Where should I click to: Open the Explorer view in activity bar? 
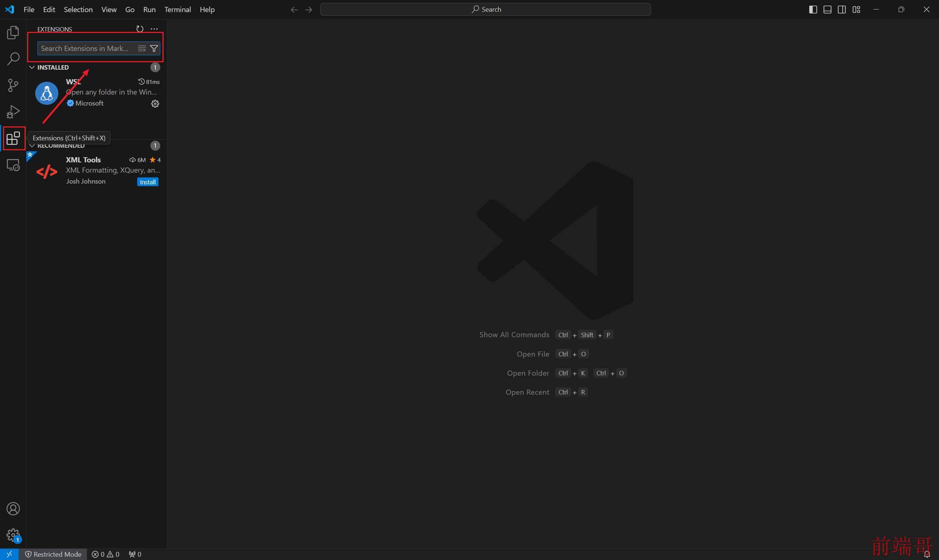[x=13, y=33]
